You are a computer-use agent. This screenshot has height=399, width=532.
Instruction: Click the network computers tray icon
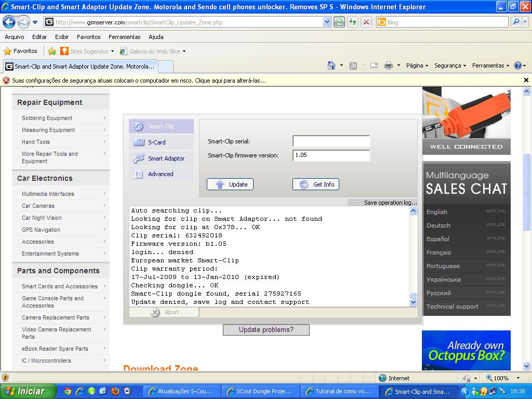[493, 392]
